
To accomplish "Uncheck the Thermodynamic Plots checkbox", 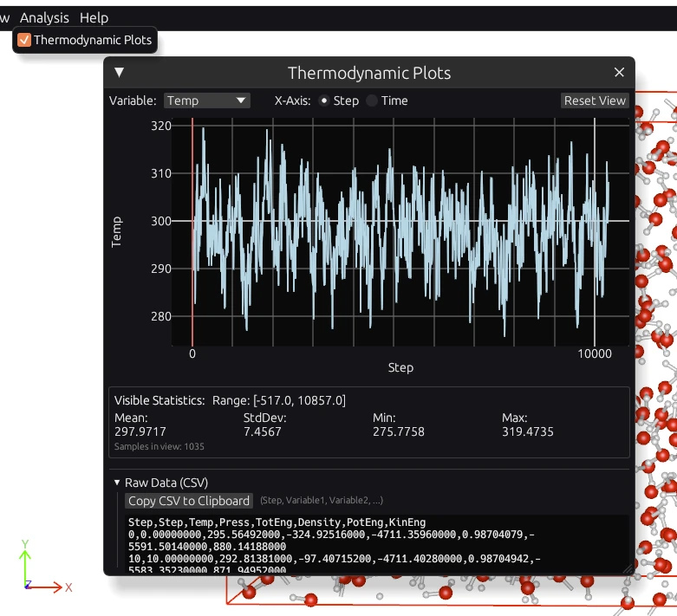I will click(24, 40).
